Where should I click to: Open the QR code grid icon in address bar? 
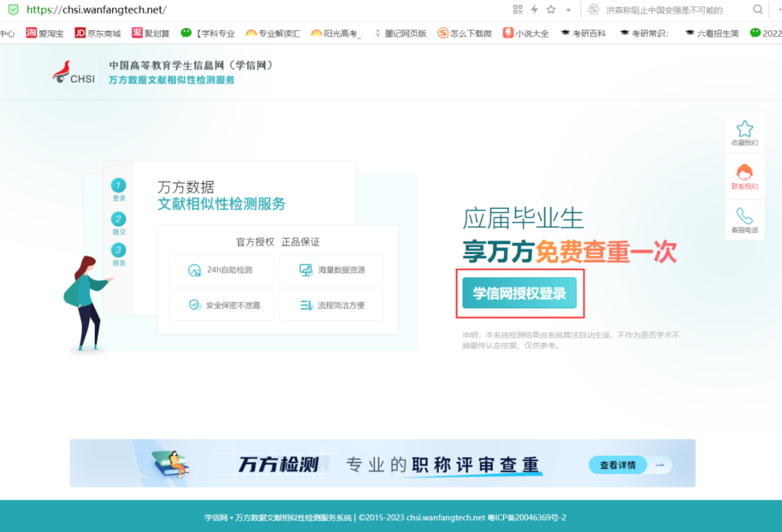tap(517, 9)
